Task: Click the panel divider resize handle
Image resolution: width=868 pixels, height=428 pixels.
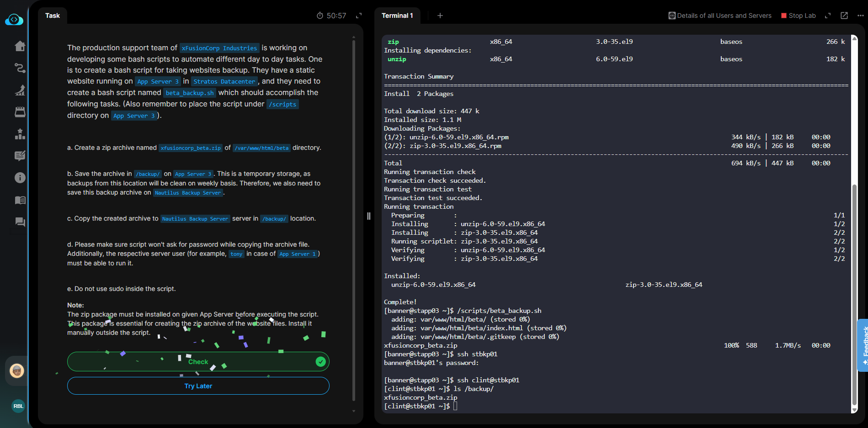Action: [369, 216]
